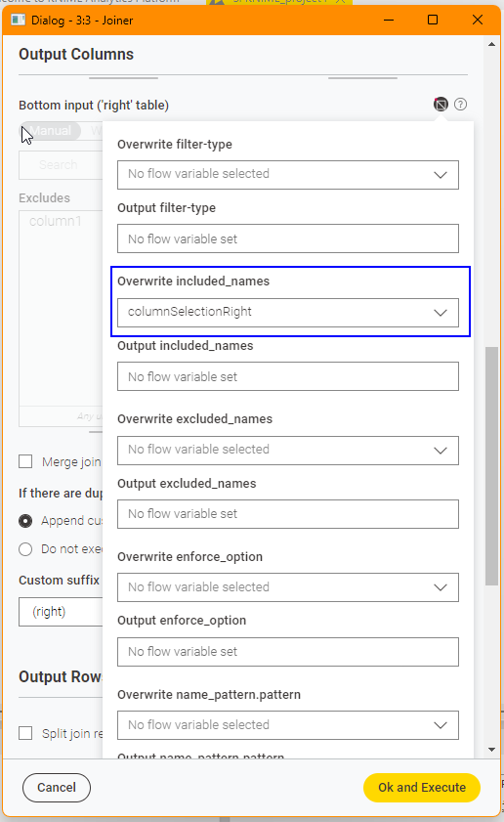
Task: Toggle the Merge join columns checkbox
Action: tap(25, 462)
